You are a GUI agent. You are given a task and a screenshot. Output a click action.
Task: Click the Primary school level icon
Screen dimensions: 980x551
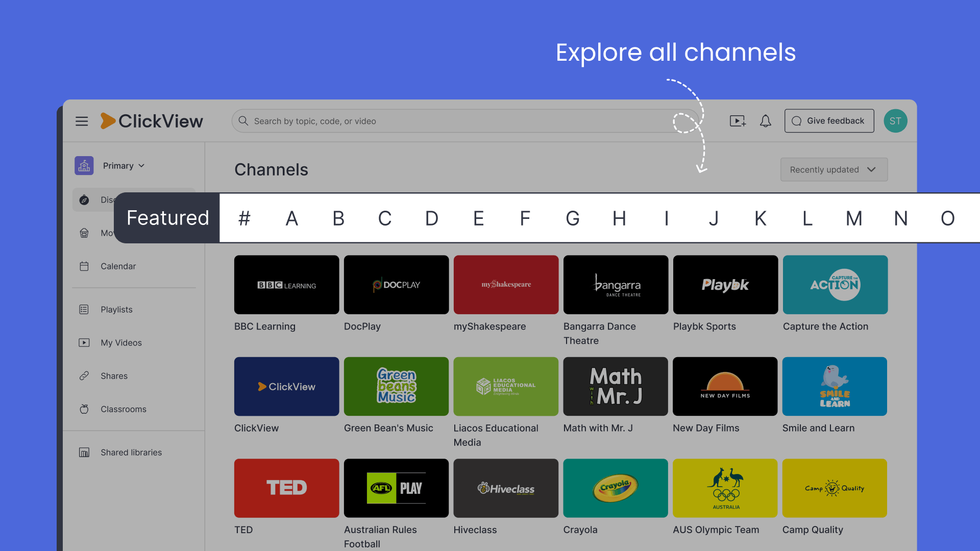pos(84,166)
